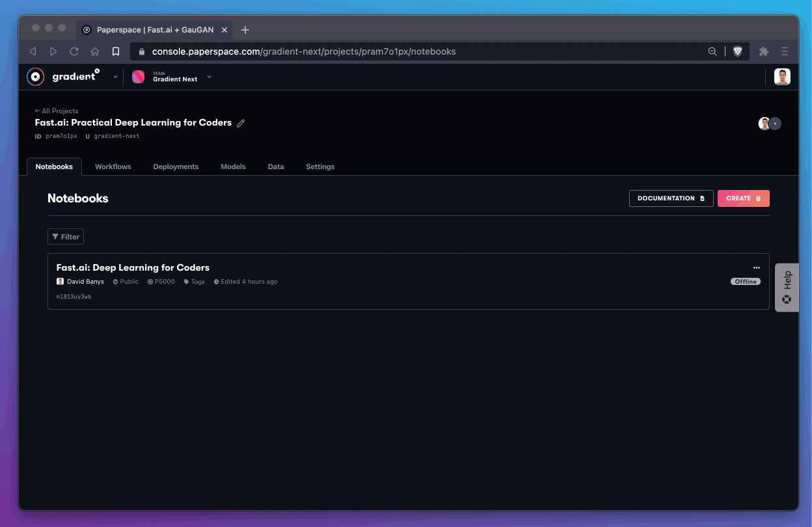
Task: Switch to the Workflows tab
Action: click(x=113, y=167)
